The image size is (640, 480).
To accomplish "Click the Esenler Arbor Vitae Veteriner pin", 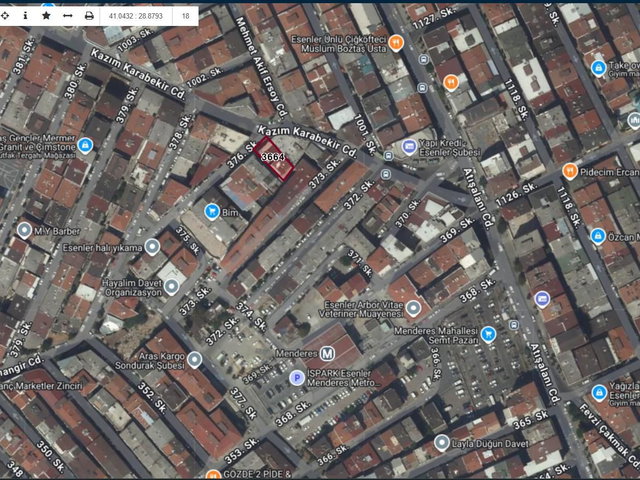I will 413,308.
